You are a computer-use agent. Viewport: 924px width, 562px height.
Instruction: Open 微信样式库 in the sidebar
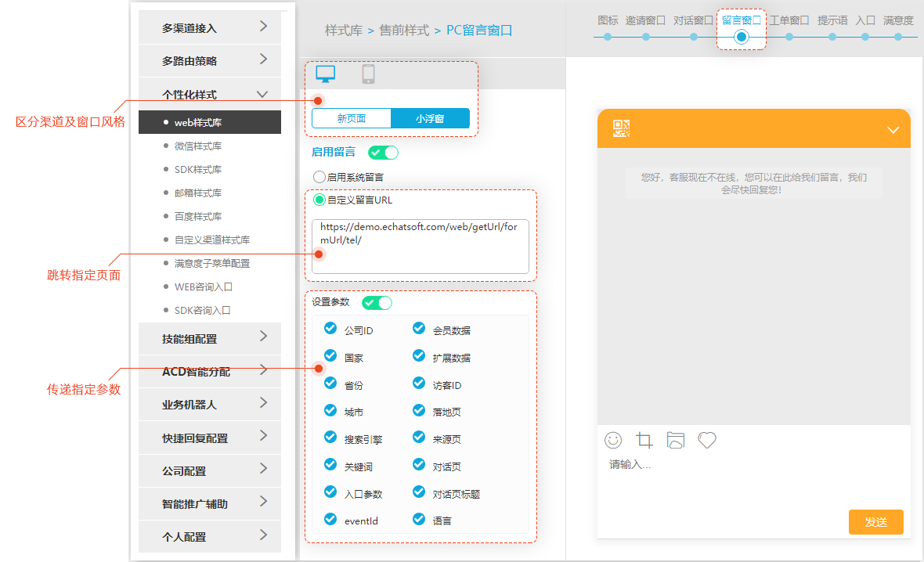197,146
